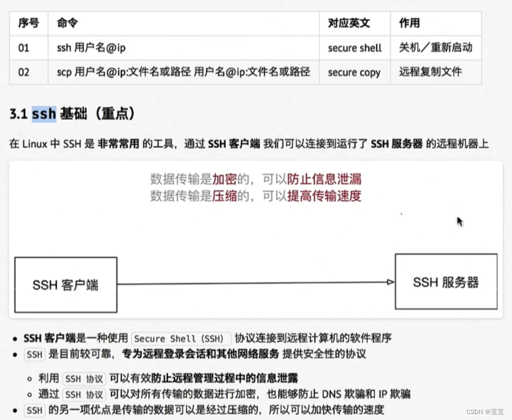Click bold '专为远程登录会话和其他网络服务' text
This screenshot has height=420, width=512.
tap(201, 354)
